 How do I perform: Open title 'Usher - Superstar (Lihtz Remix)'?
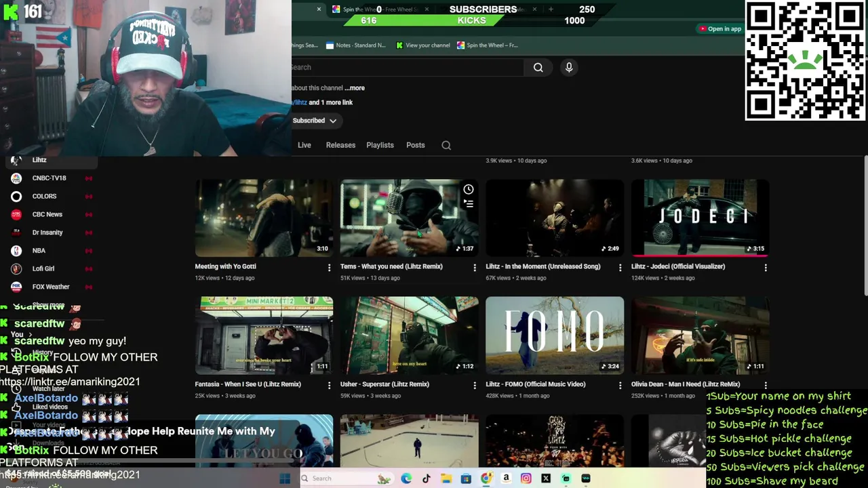tap(384, 384)
